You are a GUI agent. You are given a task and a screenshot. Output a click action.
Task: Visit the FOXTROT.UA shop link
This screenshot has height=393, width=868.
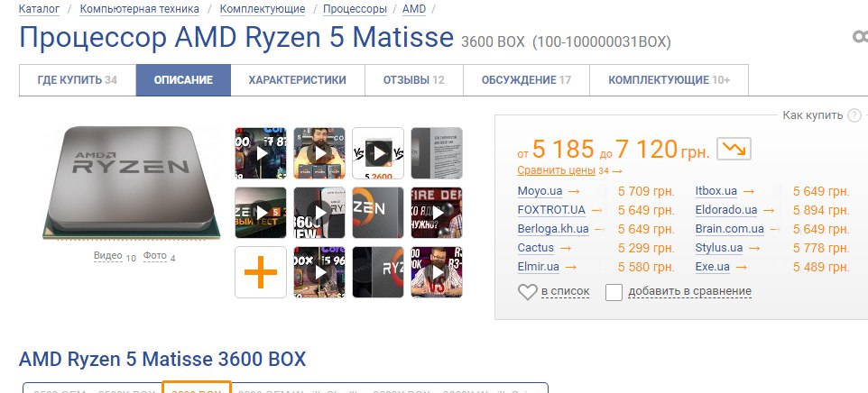tap(551, 210)
